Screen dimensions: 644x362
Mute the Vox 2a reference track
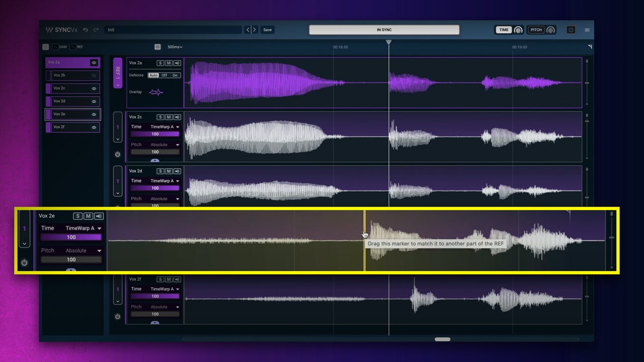[169, 63]
